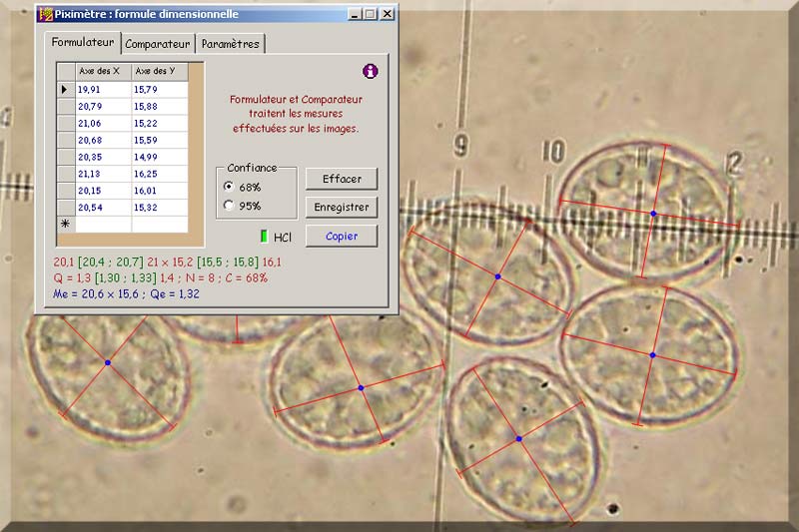The height and width of the screenshot is (532, 799).
Task: Select the Formulateur tab
Action: pyautogui.click(x=84, y=43)
